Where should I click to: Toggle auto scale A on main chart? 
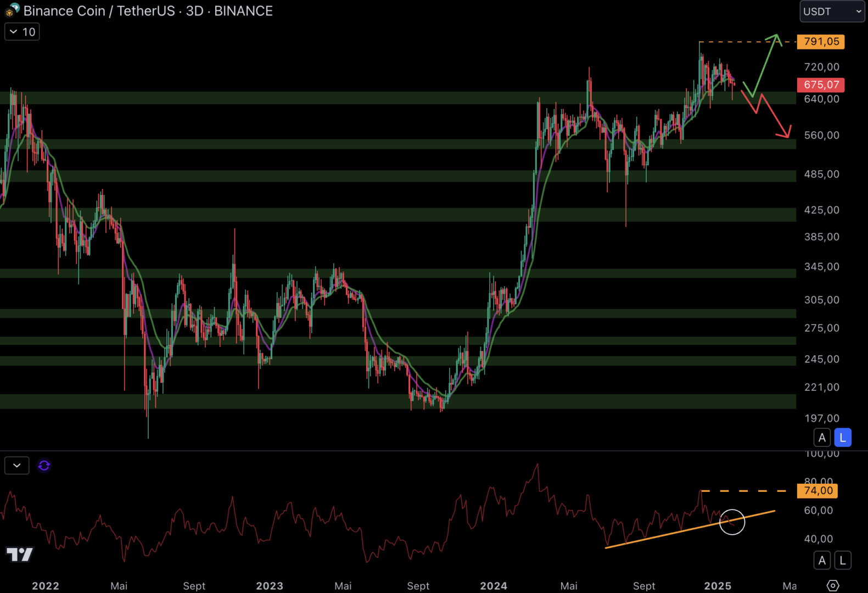tap(822, 438)
